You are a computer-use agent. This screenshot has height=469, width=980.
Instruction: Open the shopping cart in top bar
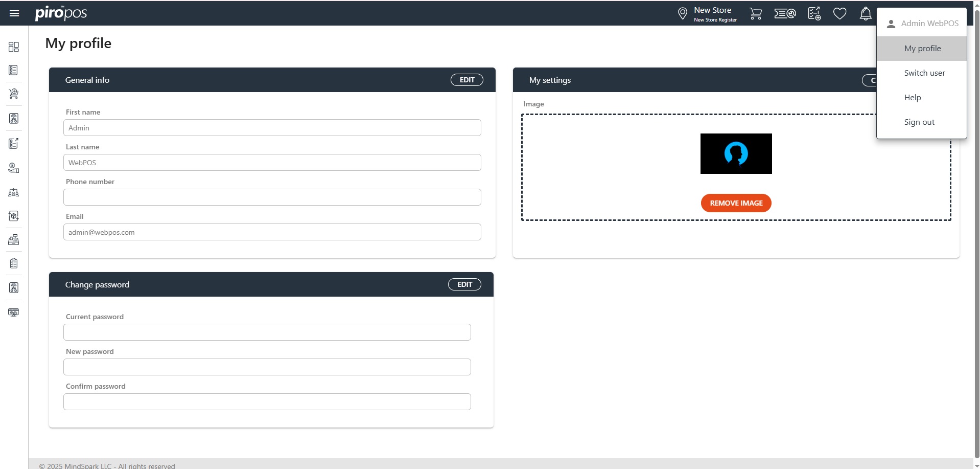point(755,14)
